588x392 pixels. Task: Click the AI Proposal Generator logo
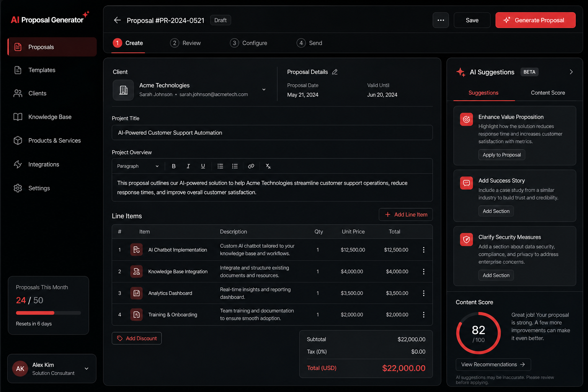click(50, 18)
